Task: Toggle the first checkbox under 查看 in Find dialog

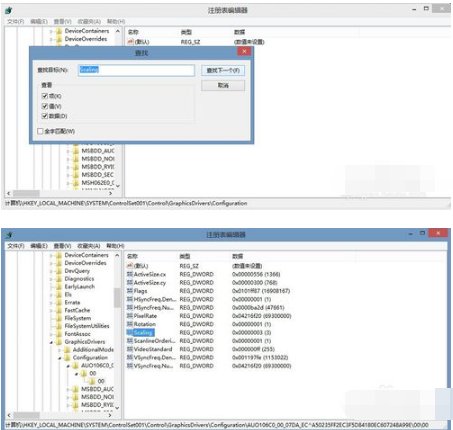Action: (45, 96)
